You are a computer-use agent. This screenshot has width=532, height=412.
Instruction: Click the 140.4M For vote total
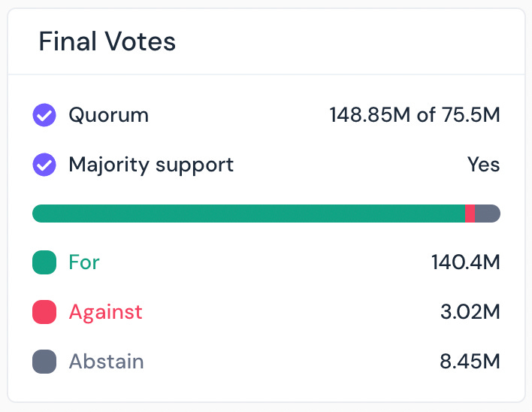point(465,262)
